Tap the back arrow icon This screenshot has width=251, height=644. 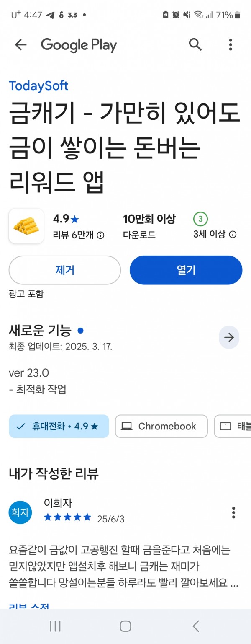(x=20, y=45)
